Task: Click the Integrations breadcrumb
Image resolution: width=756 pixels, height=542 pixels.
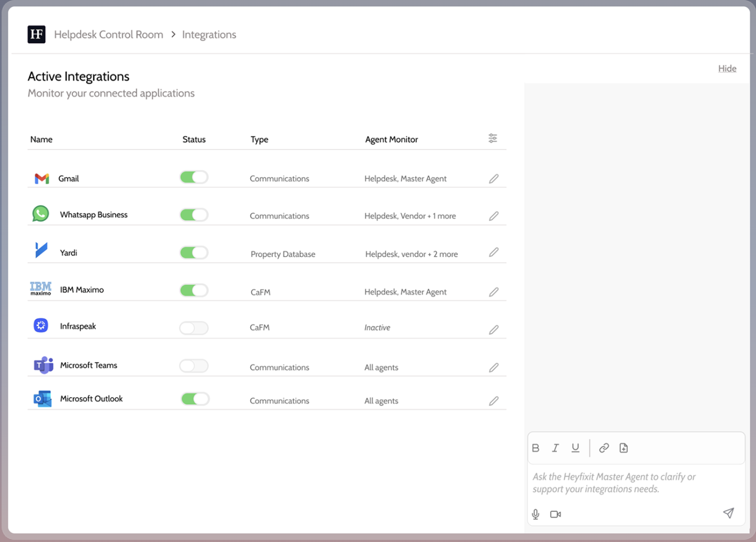Action: (x=209, y=35)
